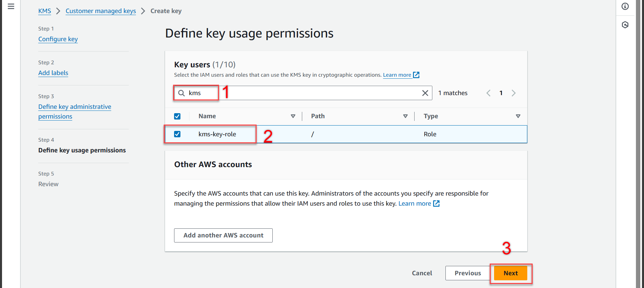
Task: Click the Previous button
Action: click(x=468, y=273)
